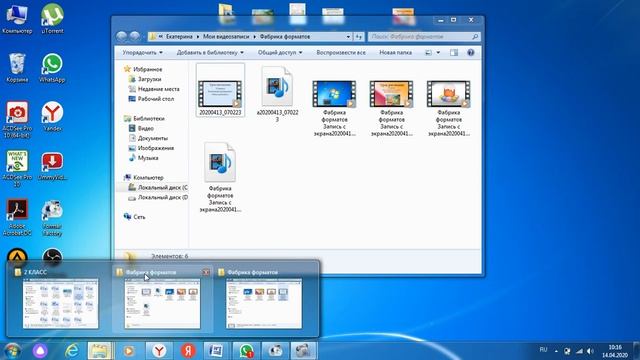Click Show desktop strip beside the clock
This screenshot has width=640, height=360.
[637, 351]
